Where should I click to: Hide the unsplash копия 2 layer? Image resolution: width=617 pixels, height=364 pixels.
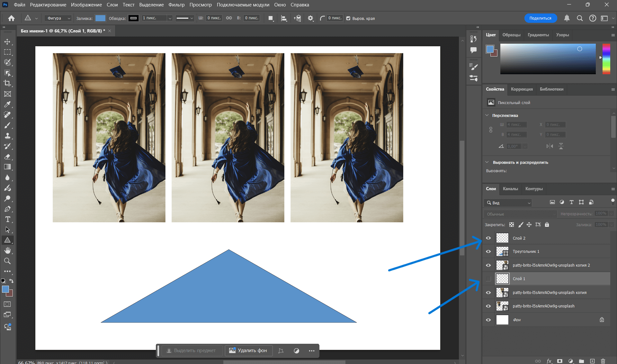(x=488, y=265)
